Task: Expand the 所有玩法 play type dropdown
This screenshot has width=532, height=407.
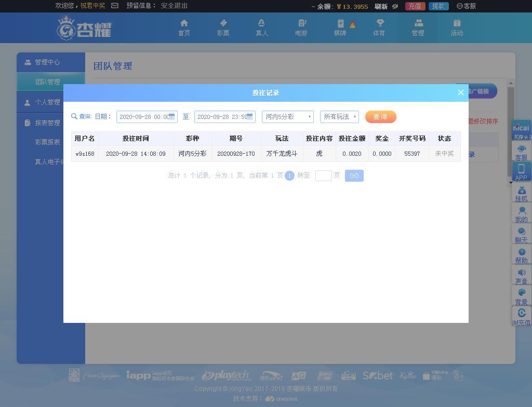Action: tap(339, 117)
